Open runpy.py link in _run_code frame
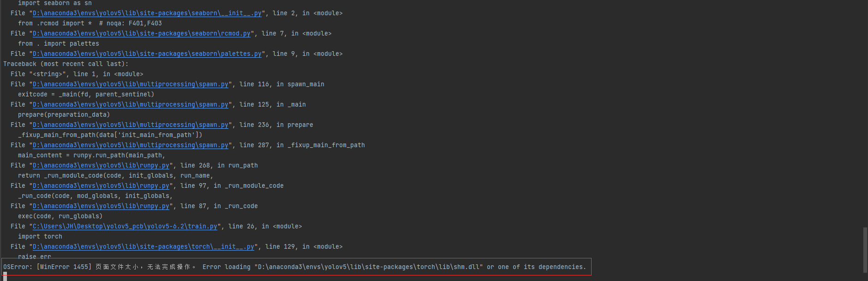 pyautogui.click(x=101, y=206)
